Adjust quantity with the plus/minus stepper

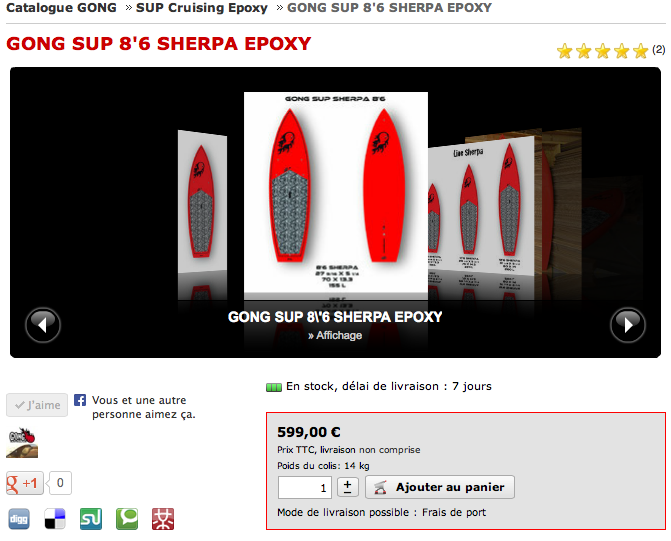(347, 487)
